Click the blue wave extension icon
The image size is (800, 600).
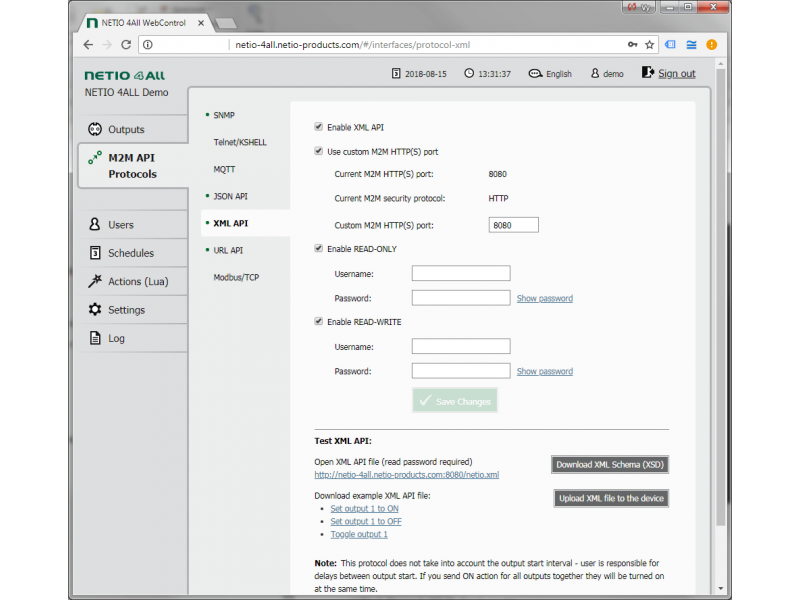(691, 45)
